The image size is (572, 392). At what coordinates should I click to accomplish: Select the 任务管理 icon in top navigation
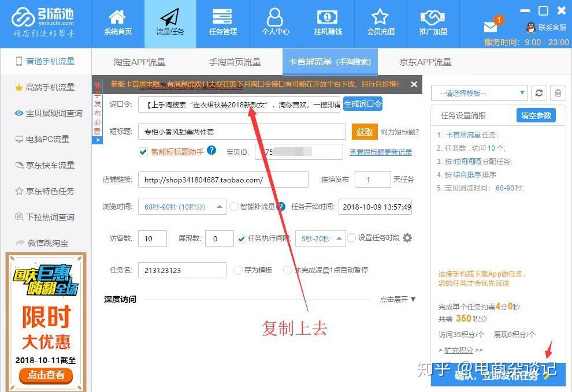[223, 16]
